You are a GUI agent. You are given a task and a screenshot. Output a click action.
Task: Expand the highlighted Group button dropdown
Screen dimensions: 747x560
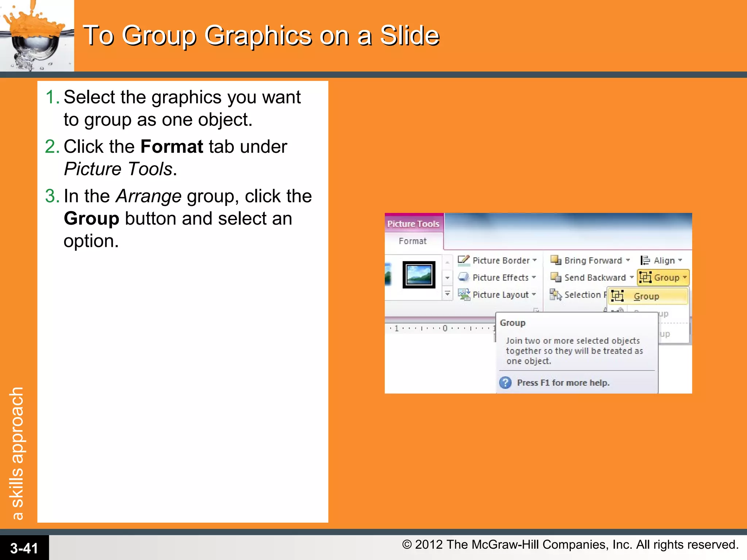pos(685,277)
